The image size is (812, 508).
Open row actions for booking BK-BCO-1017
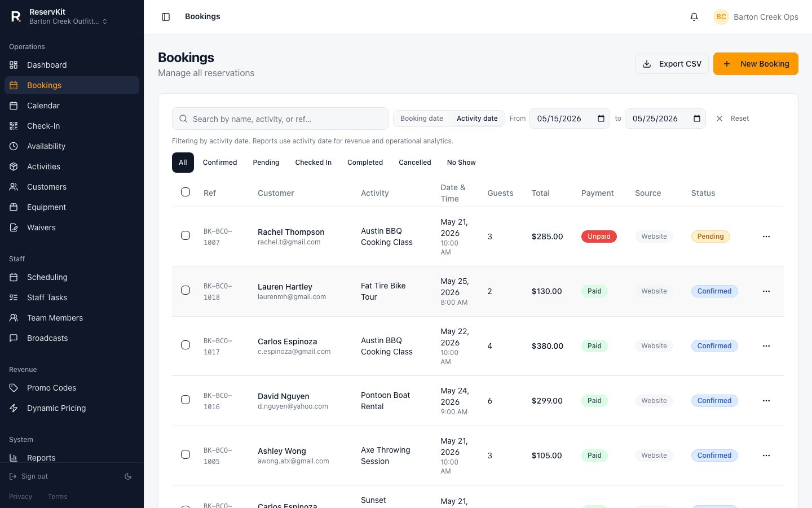766,346
